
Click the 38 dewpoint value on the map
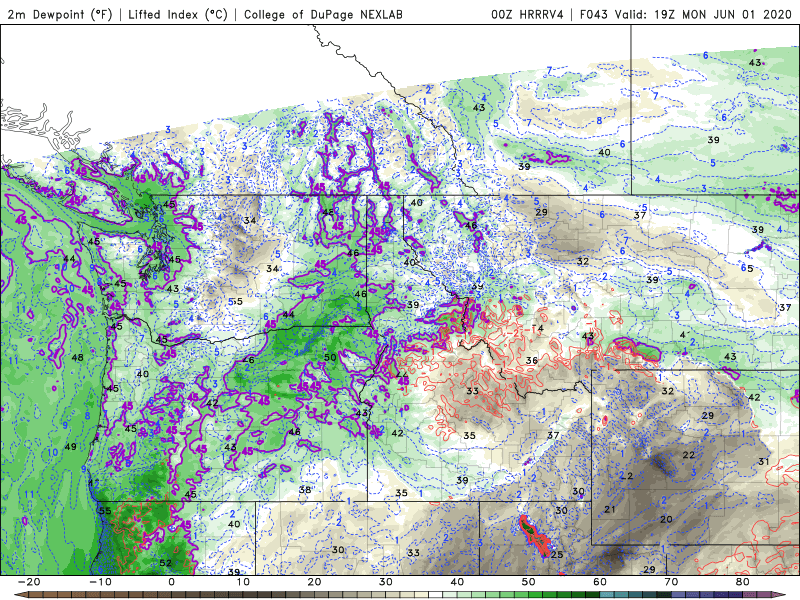[305, 490]
